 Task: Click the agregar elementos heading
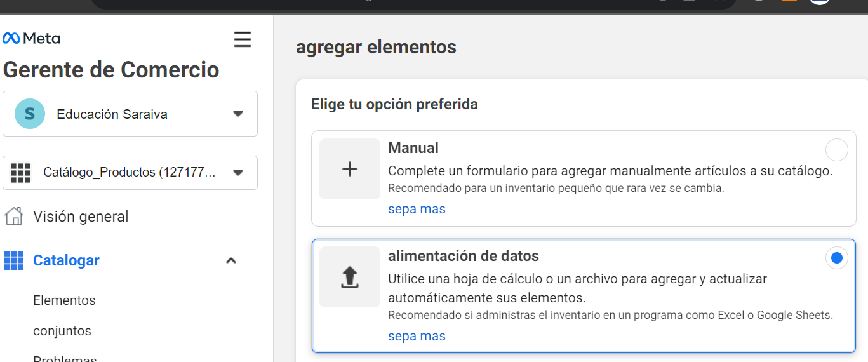click(x=376, y=47)
